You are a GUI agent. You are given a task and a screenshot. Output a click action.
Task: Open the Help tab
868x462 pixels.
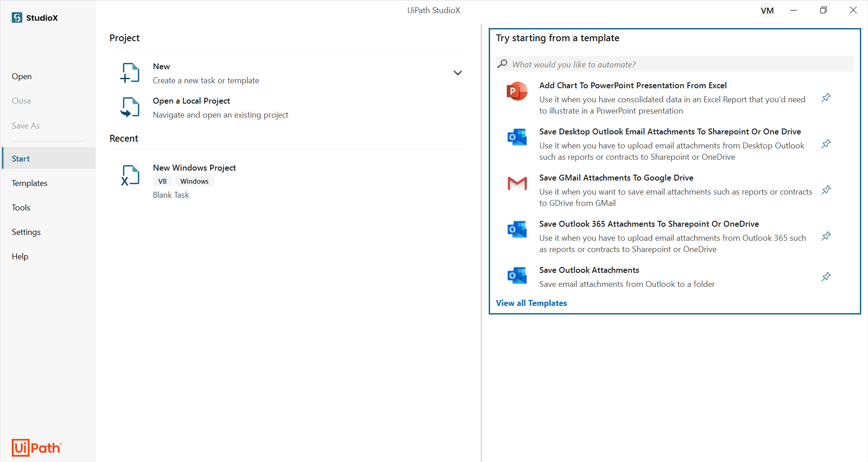[20, 257]
